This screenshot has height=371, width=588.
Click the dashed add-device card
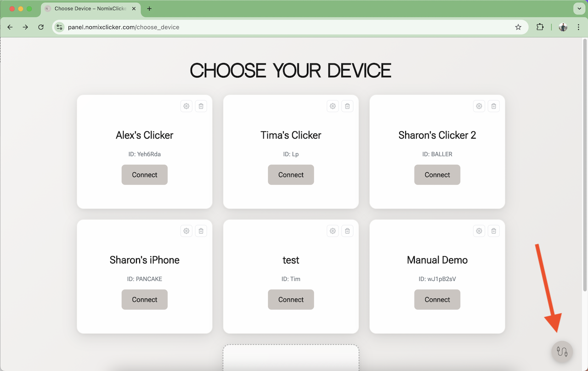pos(291,357)
